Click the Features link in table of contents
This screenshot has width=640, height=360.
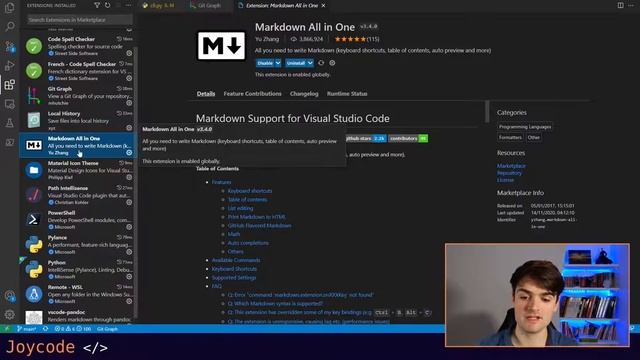(x=222, y=182)
